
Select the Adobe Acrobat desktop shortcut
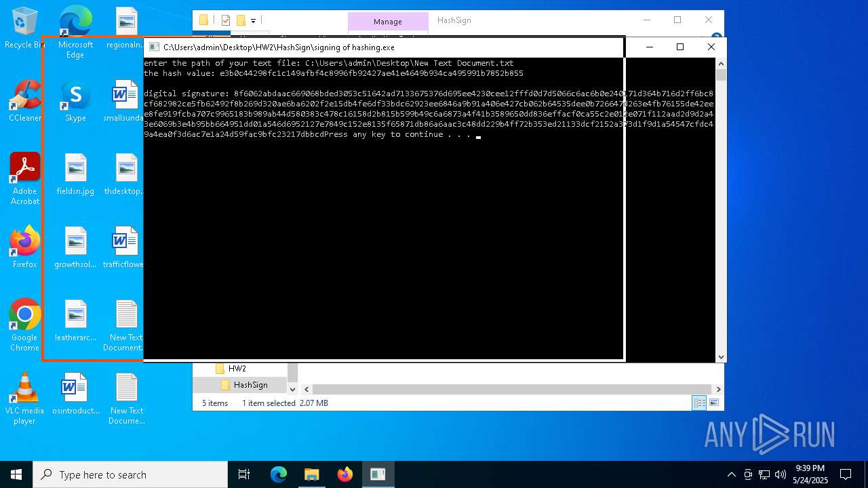[x=24, y=179]
